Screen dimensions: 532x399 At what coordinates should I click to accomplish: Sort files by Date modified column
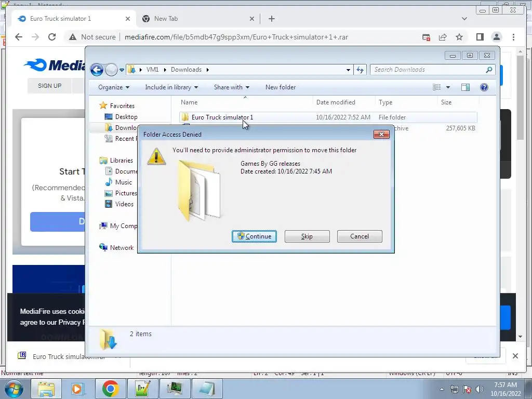(x=344, y=102)
